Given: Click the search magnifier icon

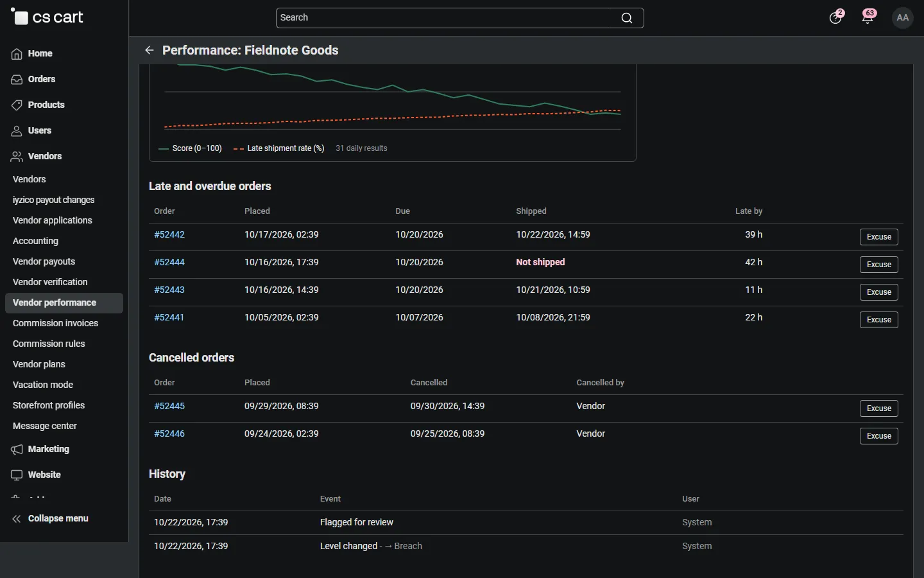Looking at the screenshot, I should [627, 18].
